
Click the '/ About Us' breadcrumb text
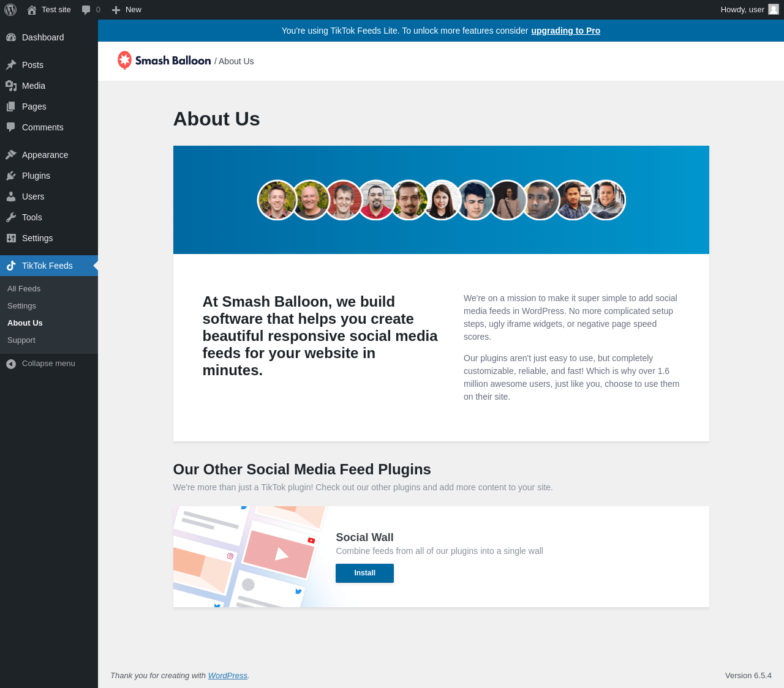[234, 61]
